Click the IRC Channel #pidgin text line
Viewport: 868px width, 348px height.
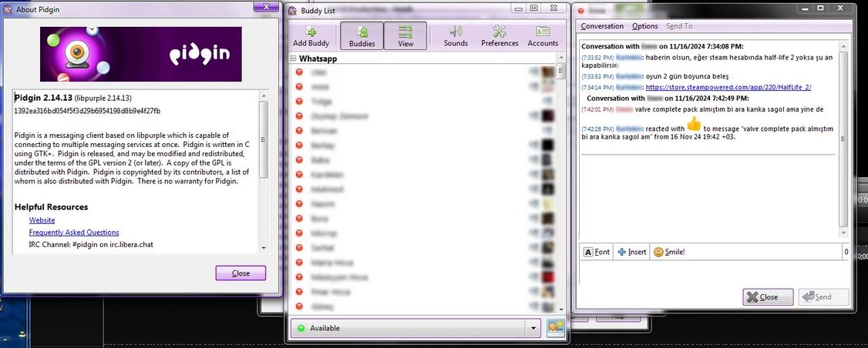(x=91, y=244)
